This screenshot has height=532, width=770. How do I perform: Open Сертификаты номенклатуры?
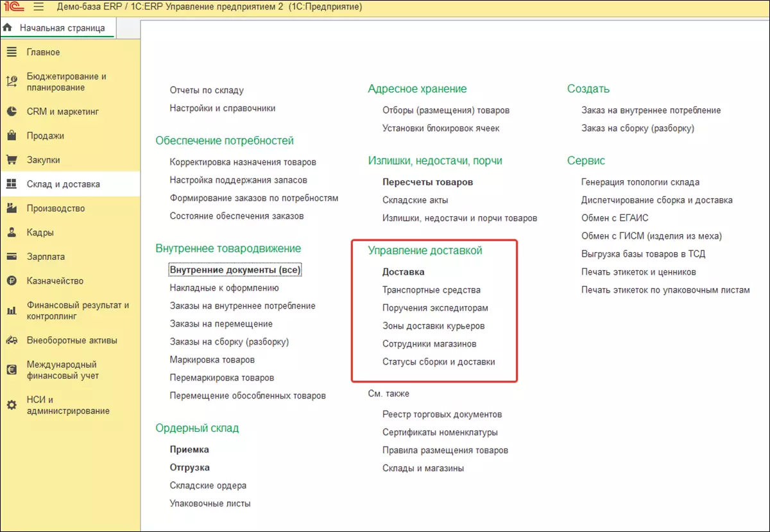(x=440, y=433)
